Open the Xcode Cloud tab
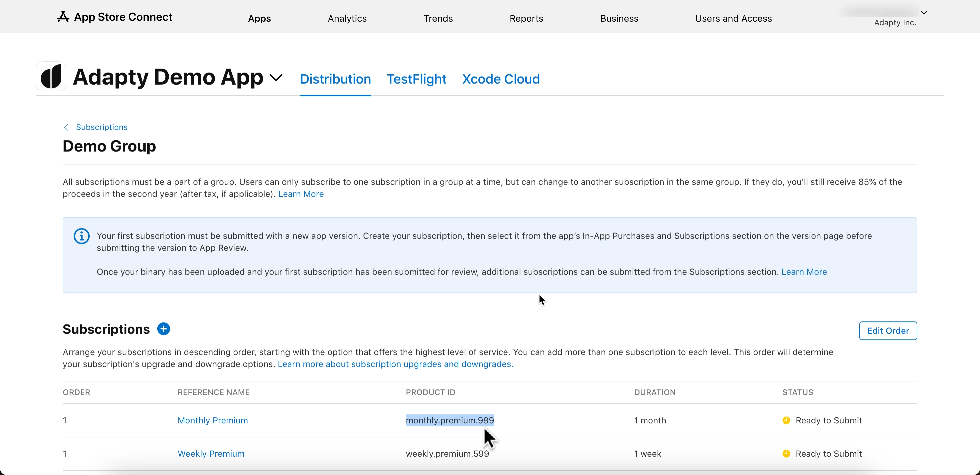Screen dimensions: 980x475 pos(501,79)
